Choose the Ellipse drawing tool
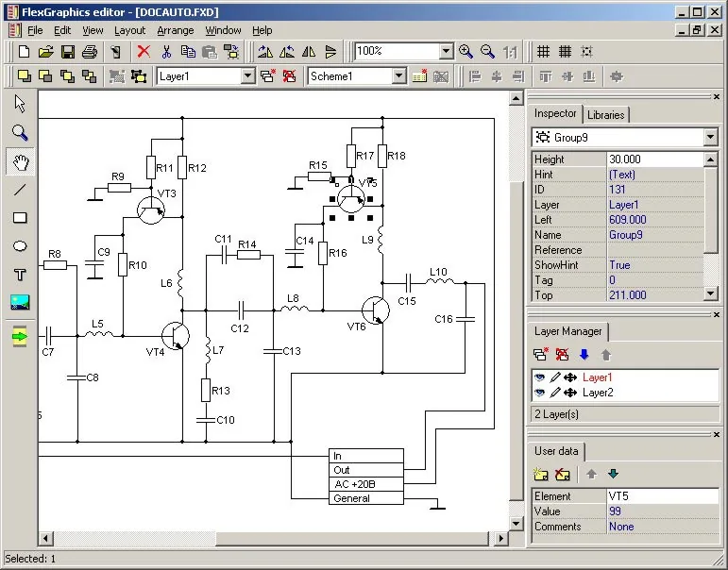The image size is (728, 570). [x=20, y=246]
